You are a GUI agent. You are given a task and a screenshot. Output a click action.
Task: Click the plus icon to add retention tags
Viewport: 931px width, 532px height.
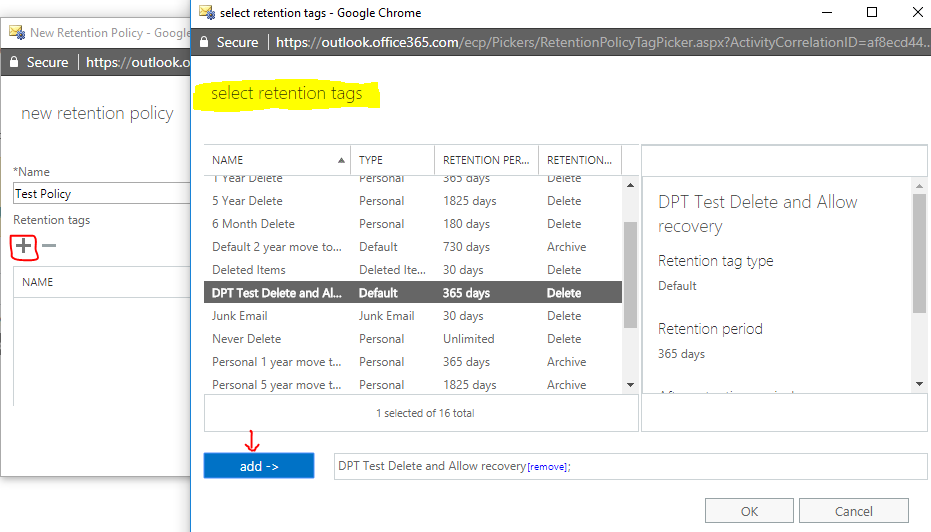pos(22,245)
